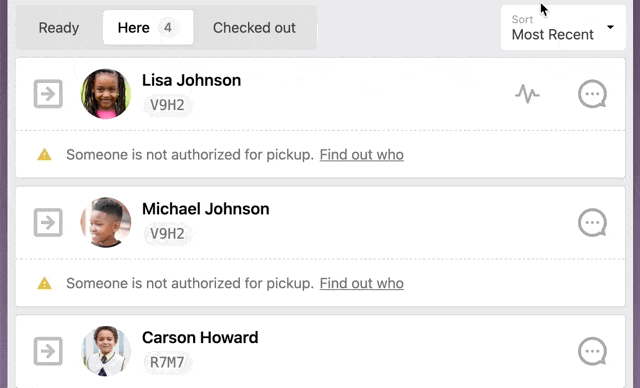Open Michael Johnson's profile photo

(106, 222)
